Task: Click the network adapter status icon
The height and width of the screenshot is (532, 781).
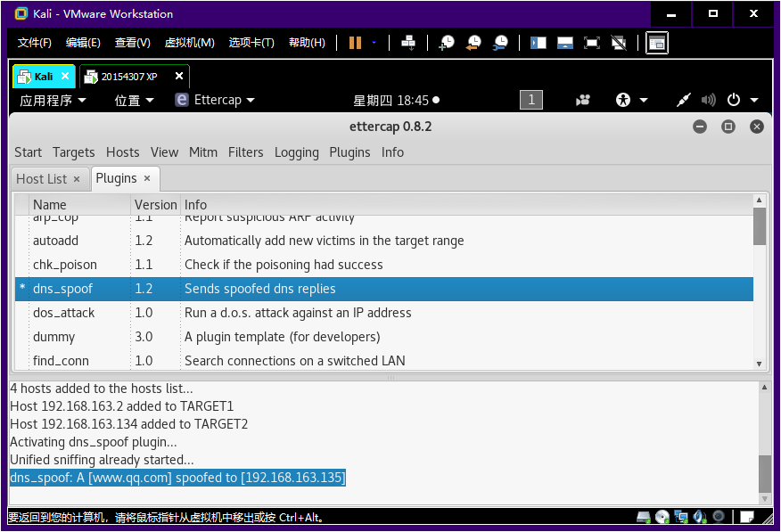Action: (x=681, y=517)
